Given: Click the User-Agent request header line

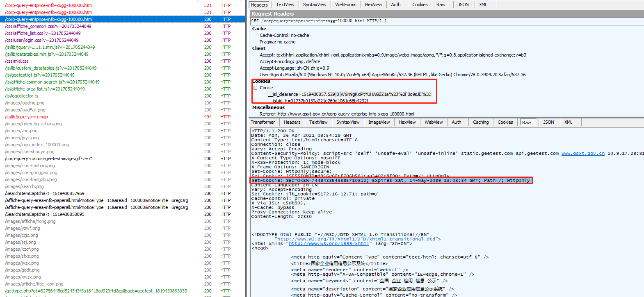Looking at the screenshot, I should tap(393, 75).
